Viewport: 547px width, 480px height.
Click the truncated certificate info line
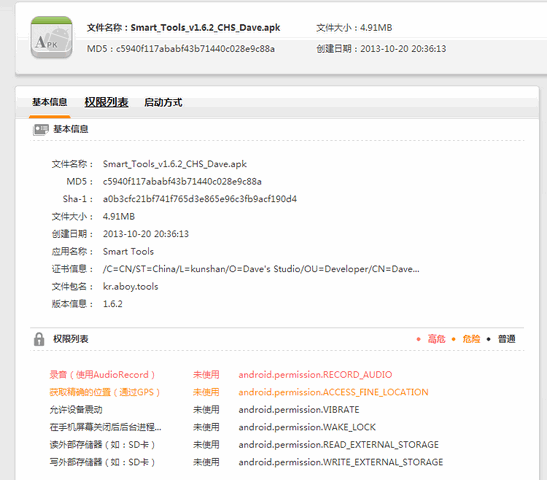pyautogui.click(x=261, y=269)
